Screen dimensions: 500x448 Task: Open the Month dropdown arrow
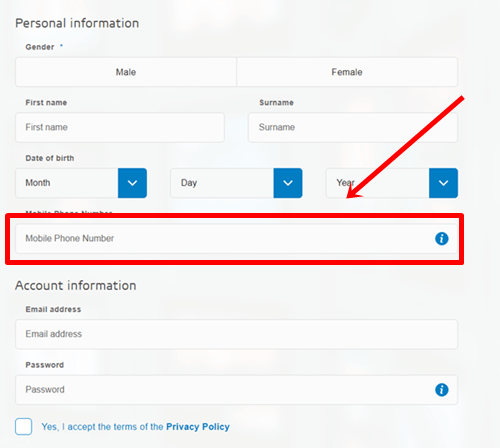click(132, 183)
